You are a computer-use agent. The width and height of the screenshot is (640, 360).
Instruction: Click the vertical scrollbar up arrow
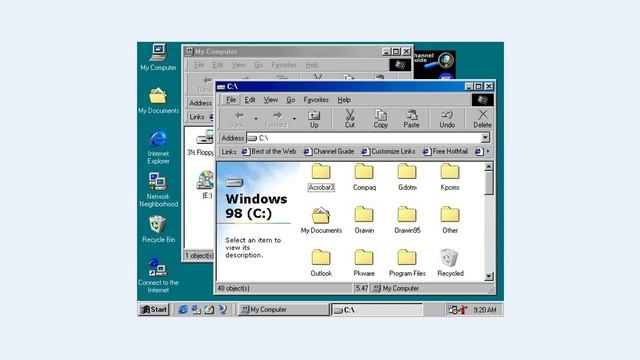pyautogui.click(x=489, y=167)
